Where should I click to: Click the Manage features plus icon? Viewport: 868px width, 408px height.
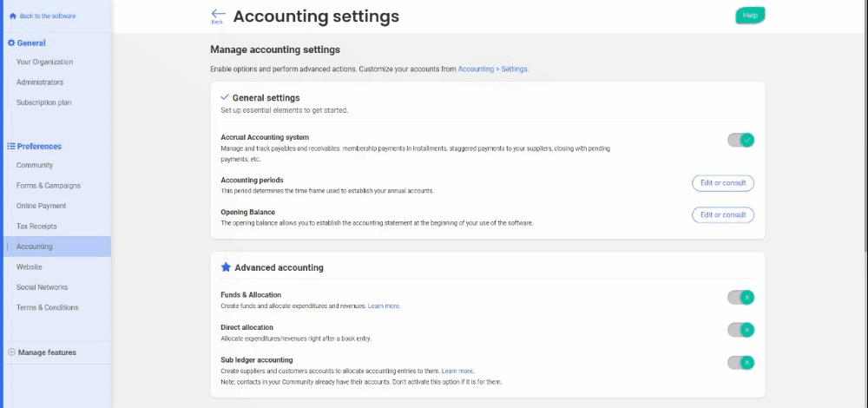(11, 352)
